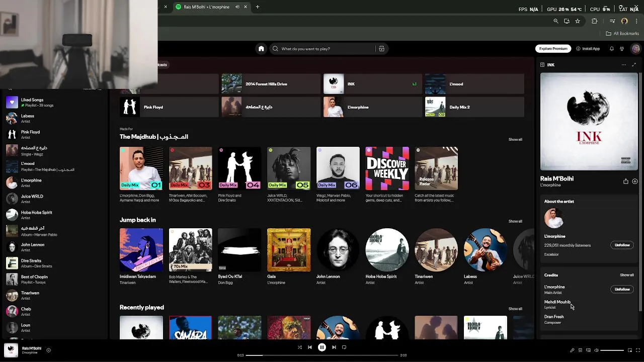Toggle repeat in the player bar
This screenshot has width=644, height=362.
click(x=344, y=347)
